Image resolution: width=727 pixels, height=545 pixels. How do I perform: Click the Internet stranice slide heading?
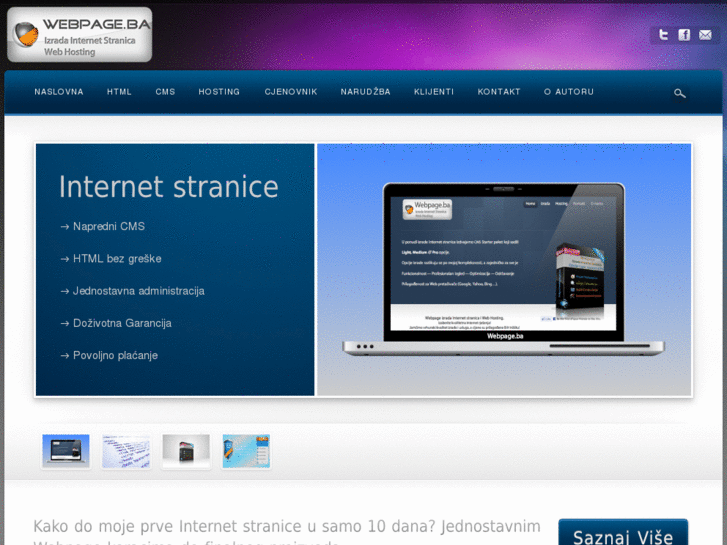pos(169,186)
